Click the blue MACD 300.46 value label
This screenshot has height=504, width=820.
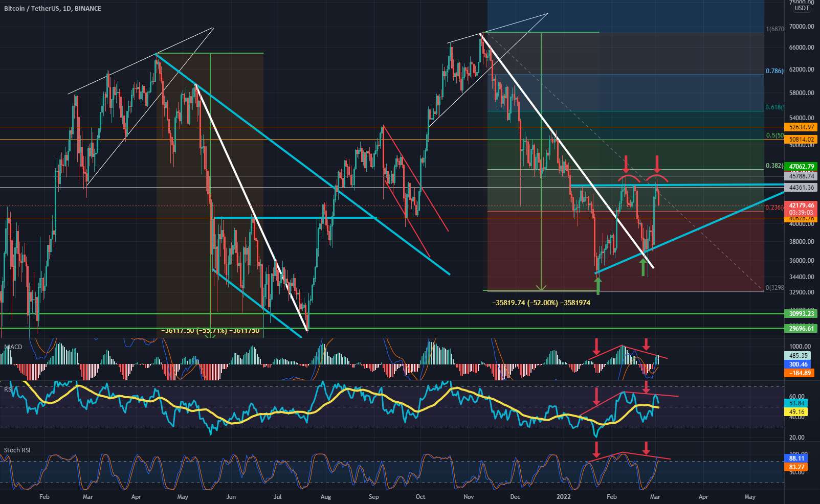click(x=798, y=364)
